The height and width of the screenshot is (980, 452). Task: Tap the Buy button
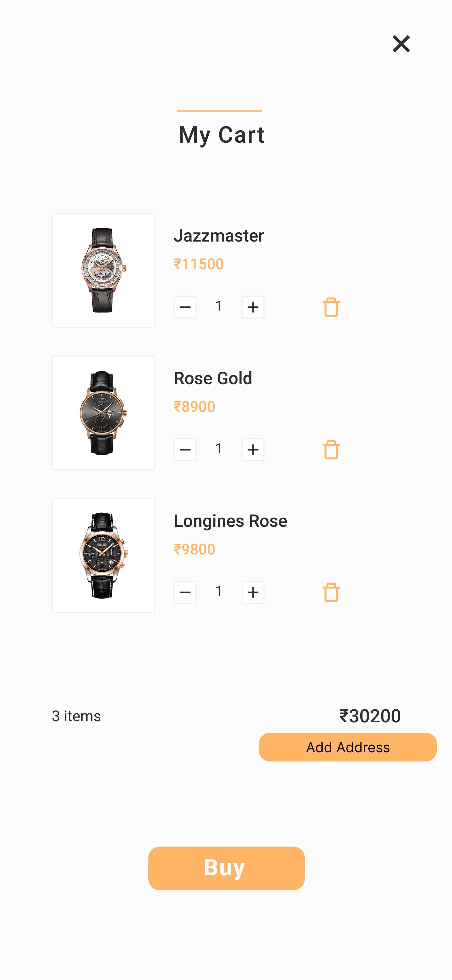226,868
